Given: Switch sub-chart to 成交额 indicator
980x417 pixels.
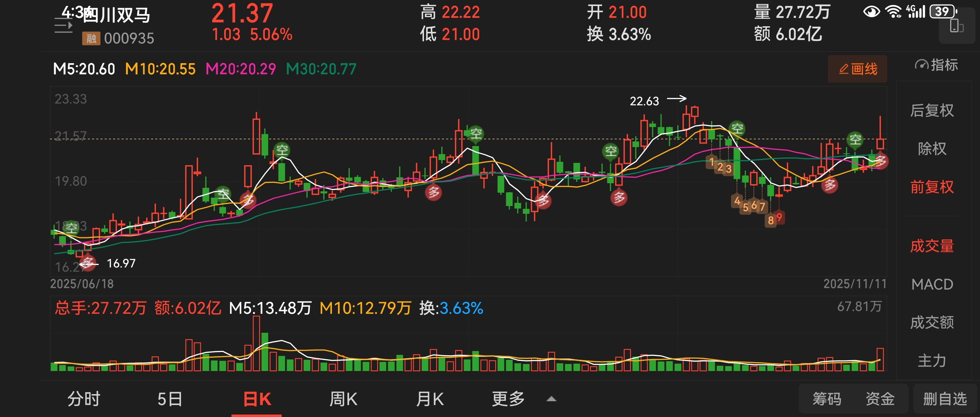Looking at the screenshot, I should click(x=932, y=322).
